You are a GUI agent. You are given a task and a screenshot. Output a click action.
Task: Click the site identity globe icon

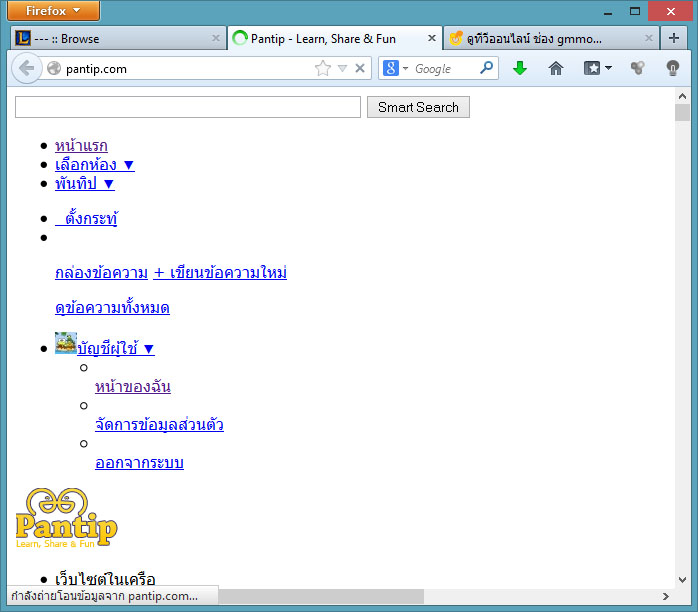click(x=54, y=68)
